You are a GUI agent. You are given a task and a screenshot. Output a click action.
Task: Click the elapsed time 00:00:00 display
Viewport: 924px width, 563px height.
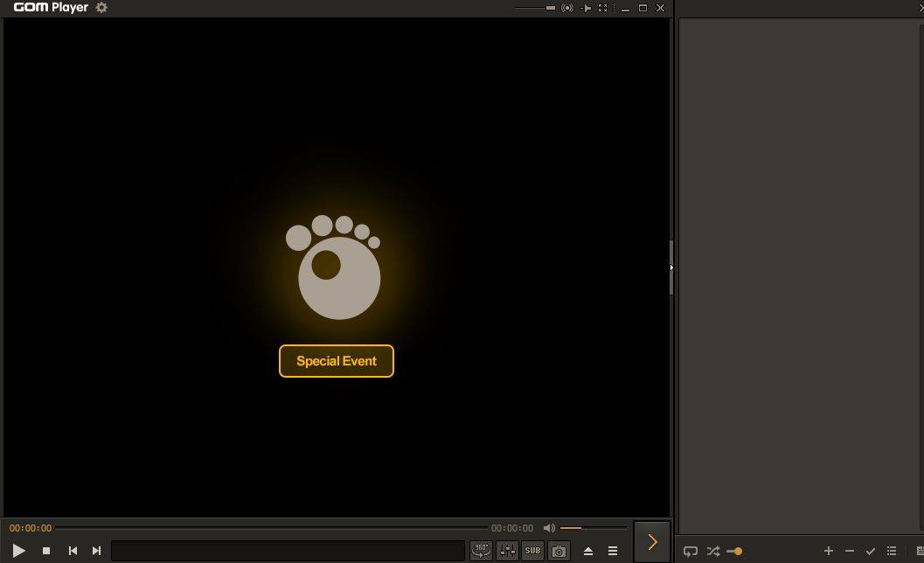pos(31,528)
